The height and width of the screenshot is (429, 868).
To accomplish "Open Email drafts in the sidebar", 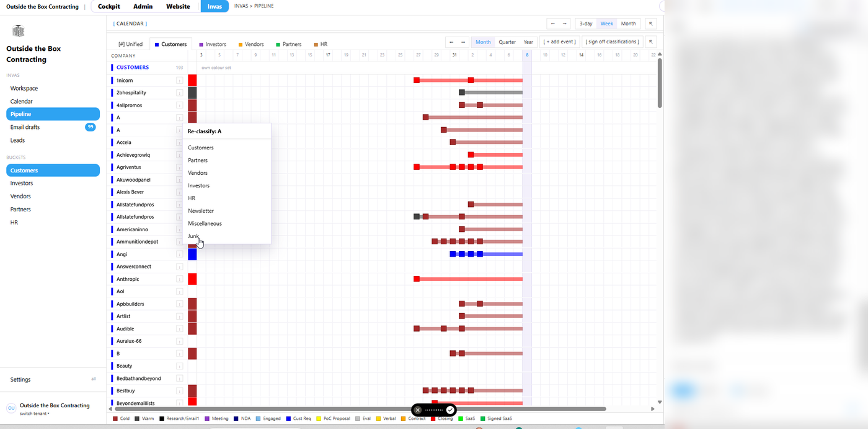I will coord(53,127).
